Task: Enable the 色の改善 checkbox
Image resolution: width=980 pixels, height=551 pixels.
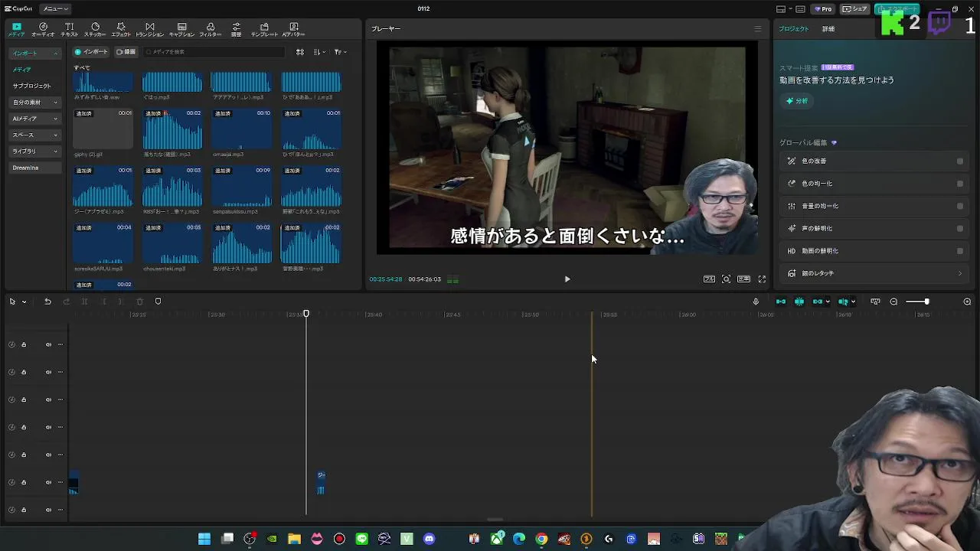Action: click(x=960, y=161)
